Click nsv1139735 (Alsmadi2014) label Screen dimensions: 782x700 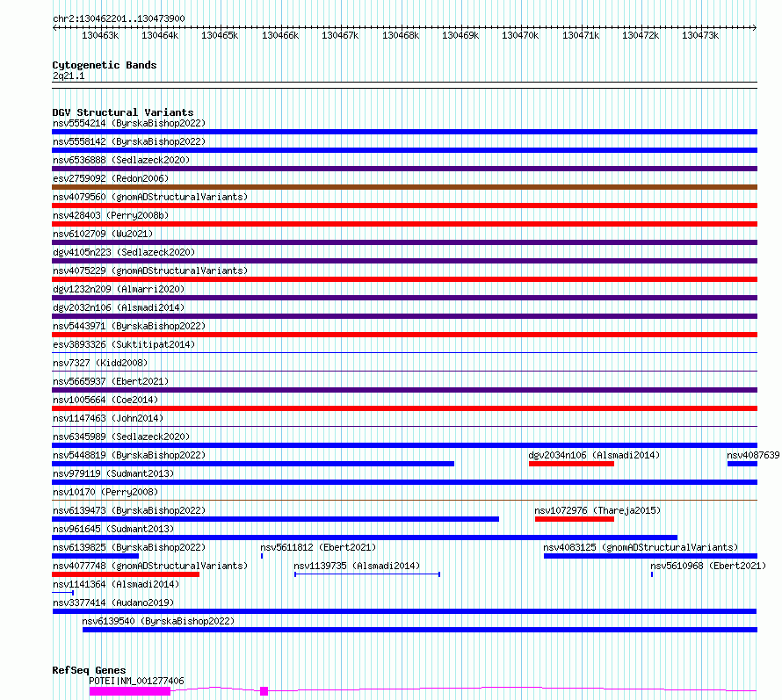click(357, 566)
